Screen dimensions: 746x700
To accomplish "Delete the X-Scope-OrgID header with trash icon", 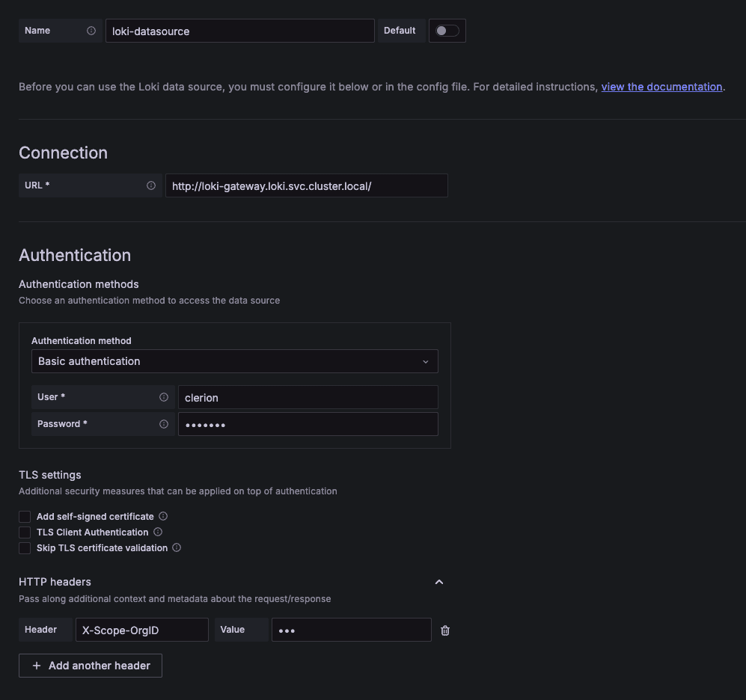I will point(445,630).
